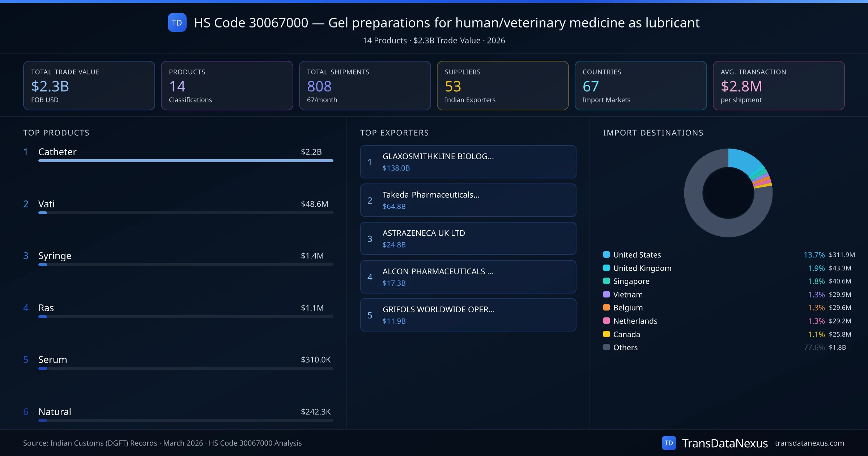Image resolution: width=868 pixels, height=456 pixels.
Task: Expand the GLAXOSMITHKLINE BIOLOG... exporter entry
Action: [468, 162]
